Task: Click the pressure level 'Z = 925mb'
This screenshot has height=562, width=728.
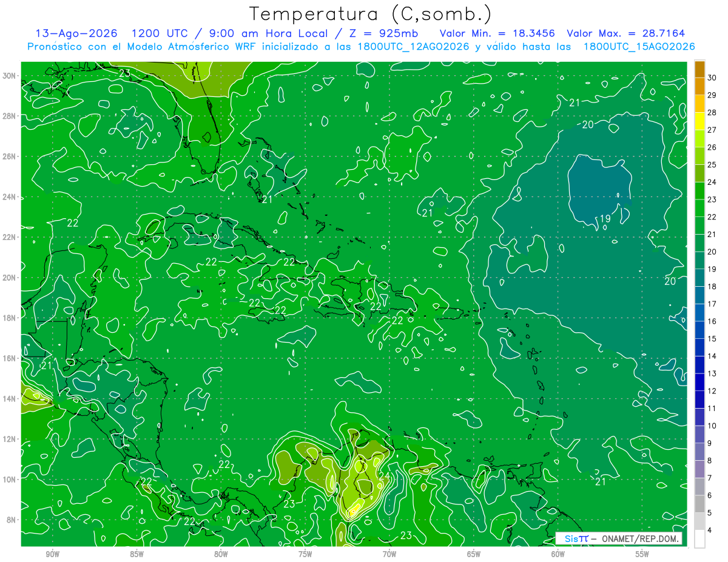Action: [381, 33]
